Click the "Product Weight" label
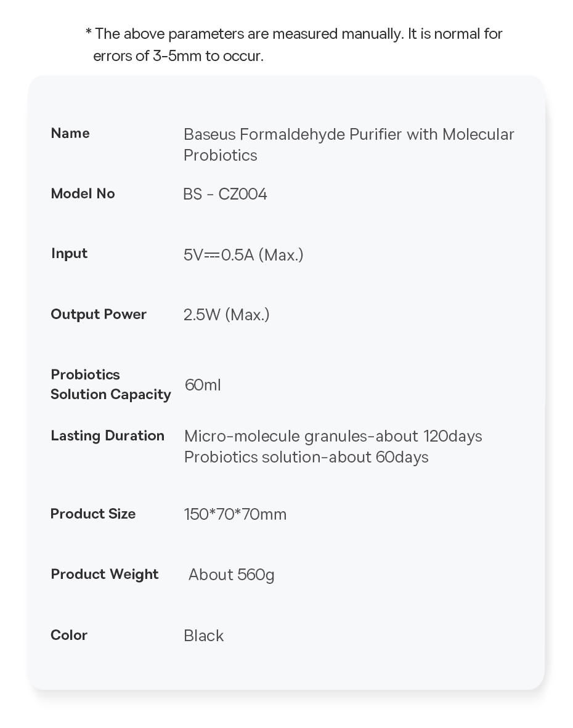 (x=105, y=574)
